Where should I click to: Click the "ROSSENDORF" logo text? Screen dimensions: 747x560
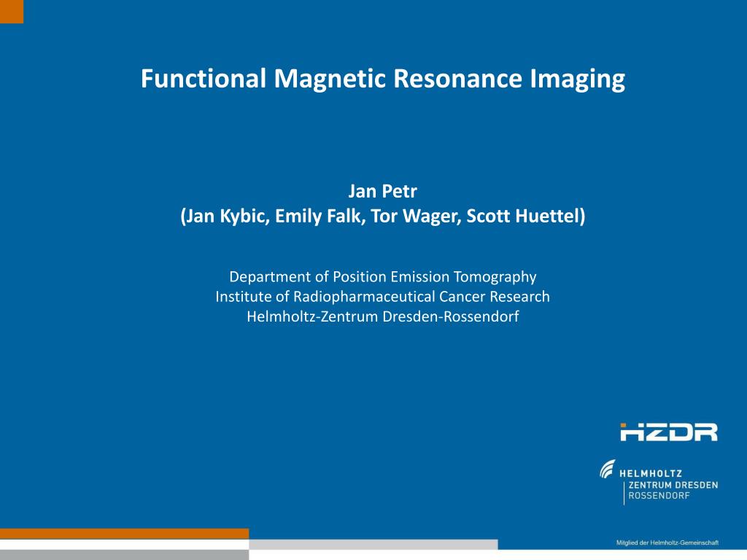659,496
